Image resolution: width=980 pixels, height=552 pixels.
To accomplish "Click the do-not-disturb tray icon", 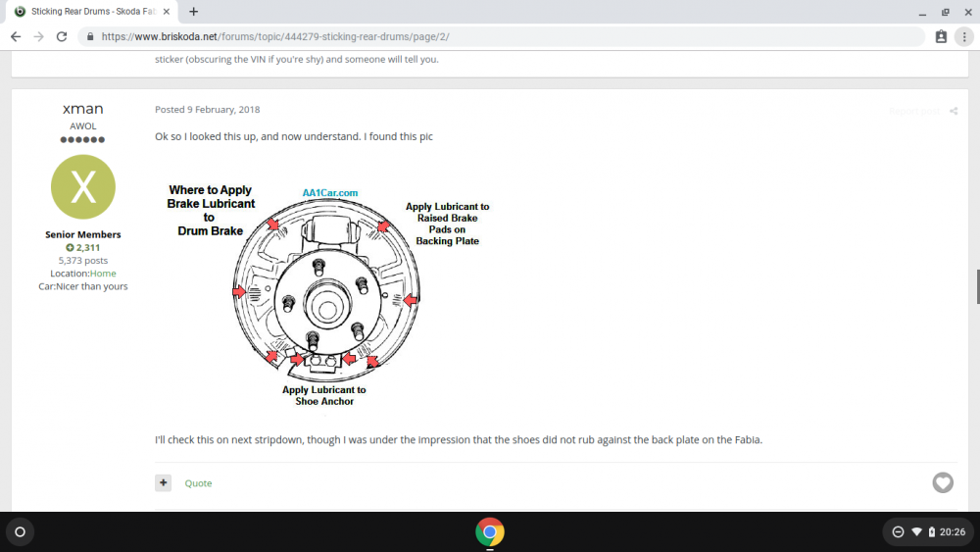I will click(898, 532).
